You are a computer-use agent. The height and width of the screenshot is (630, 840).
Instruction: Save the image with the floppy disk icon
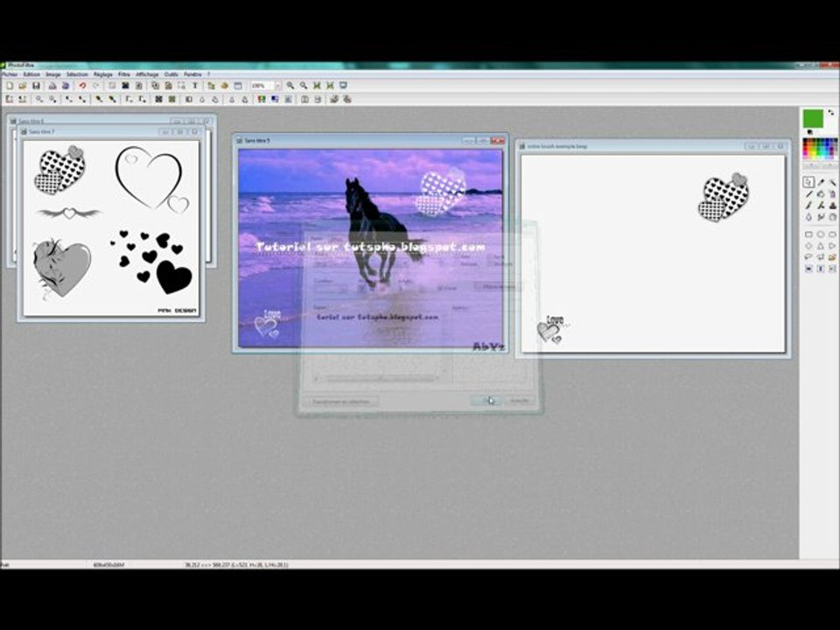36,86
